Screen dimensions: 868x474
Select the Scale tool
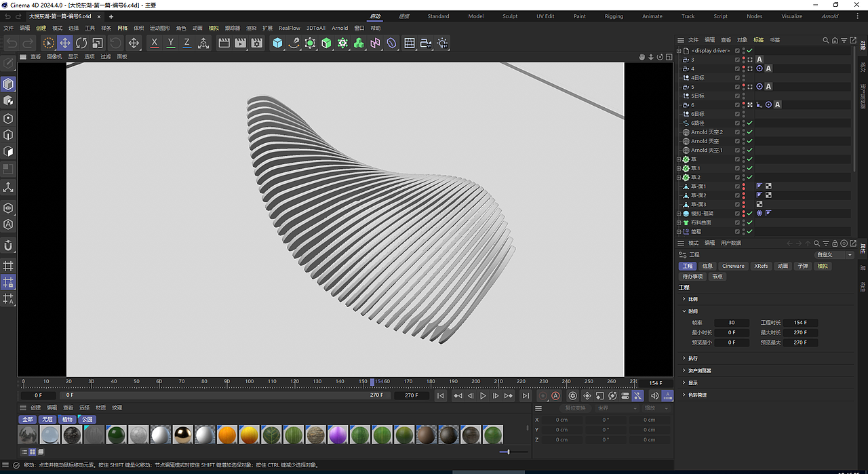click(x=98, y=43)
